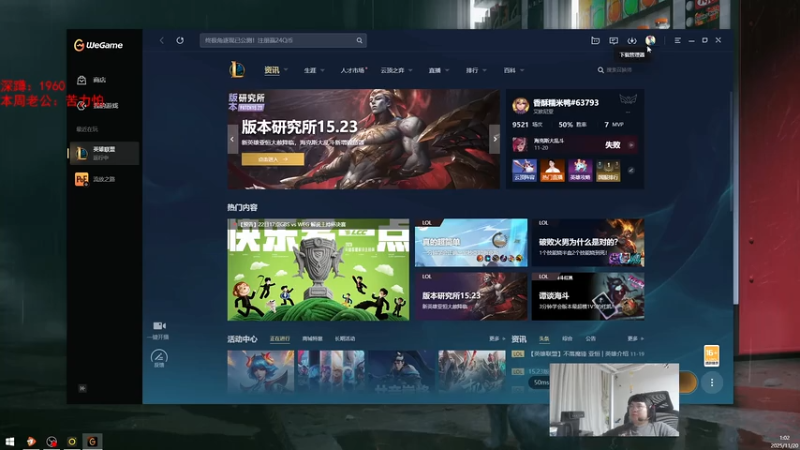Select the 公告 news tab
800x450 pixels.
pos(590,339)
